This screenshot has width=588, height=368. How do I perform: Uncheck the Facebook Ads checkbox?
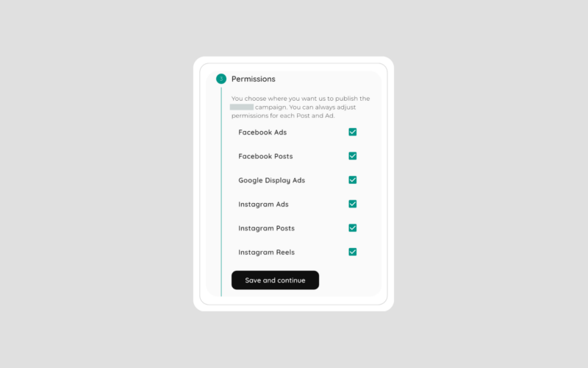(353, 132)
